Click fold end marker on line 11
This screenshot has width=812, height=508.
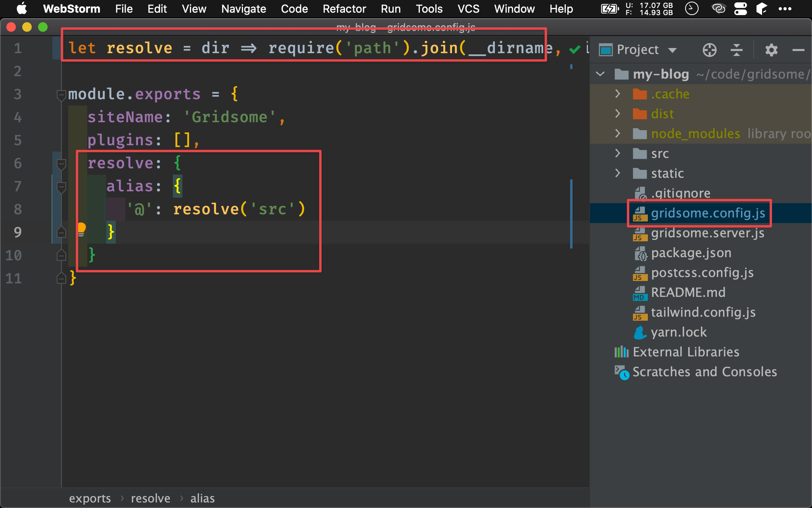[x=61, y=278]
